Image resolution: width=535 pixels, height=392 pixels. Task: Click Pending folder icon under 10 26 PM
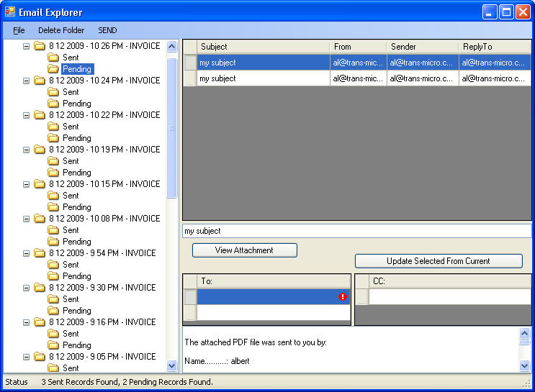(x=53, y=69)
